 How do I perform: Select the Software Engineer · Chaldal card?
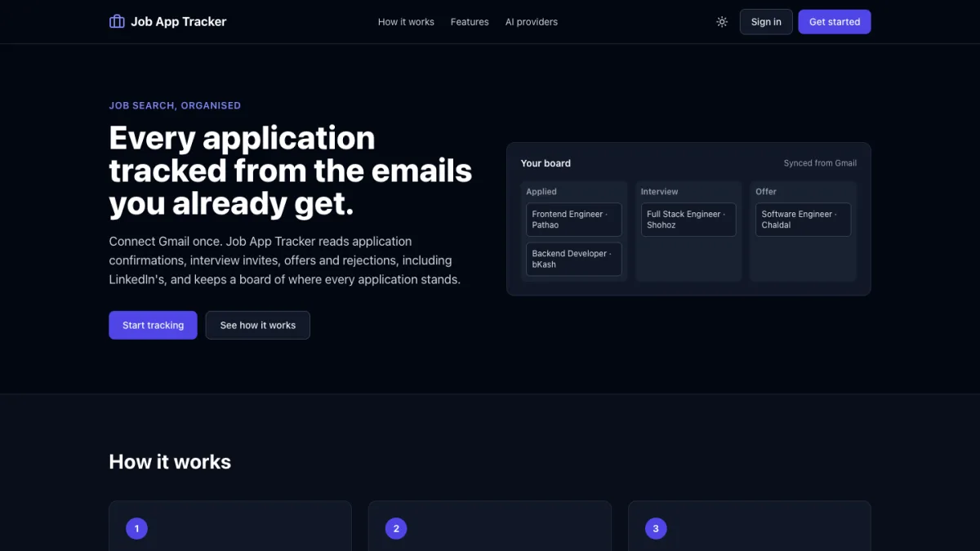pyautogui.click(x=803, y=220)
